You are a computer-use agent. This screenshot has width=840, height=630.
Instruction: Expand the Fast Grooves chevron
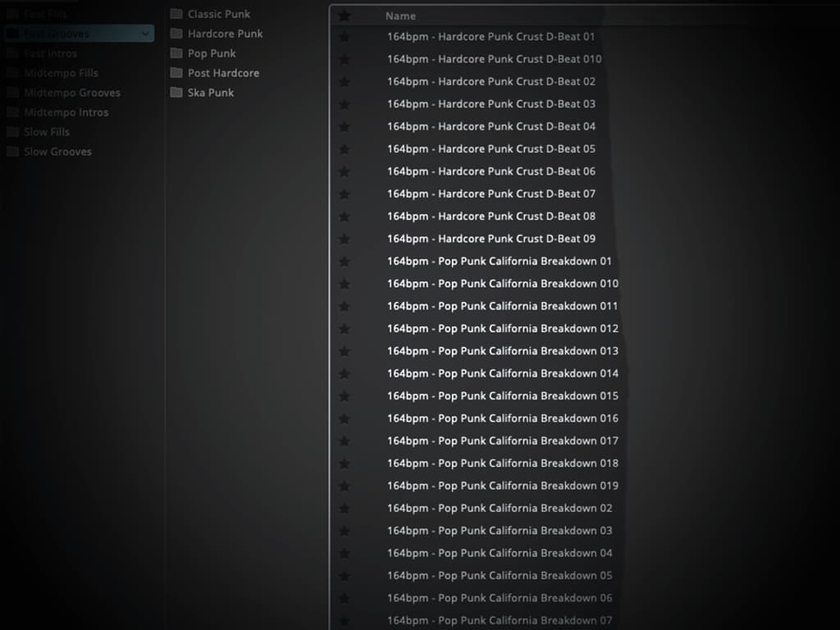145,34
